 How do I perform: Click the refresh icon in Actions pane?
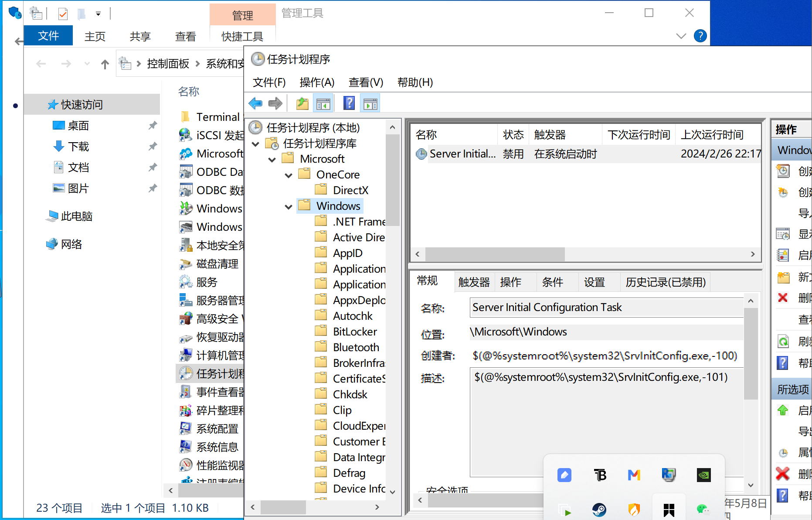pyautogui.click(x=783, y=342)
